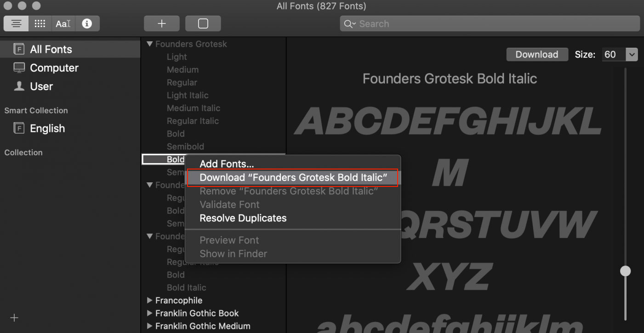The width and height of the screenshot is (644, 333).
Task: Select the Light Italic font style
Action: pyautogui.click(x=188, y=96)
